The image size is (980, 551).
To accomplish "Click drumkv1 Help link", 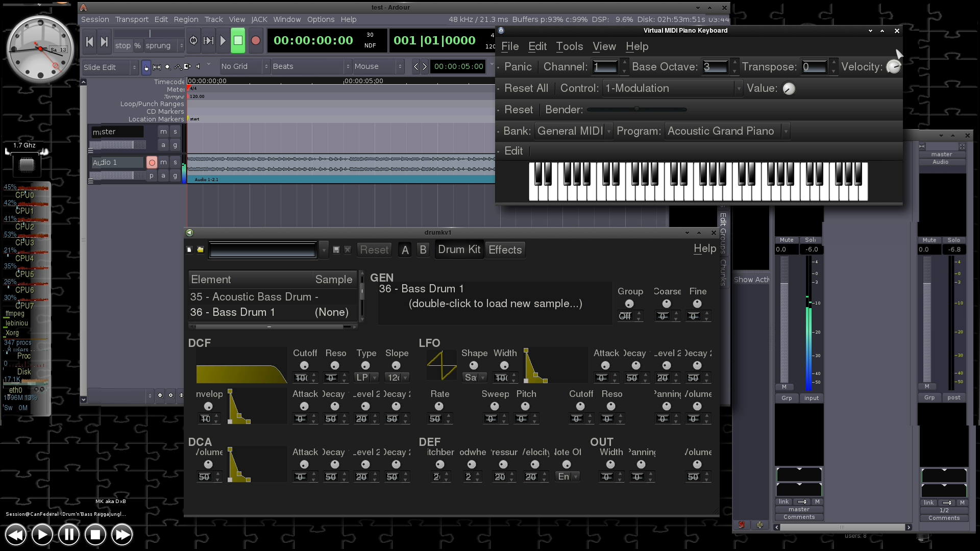I will (705, 248).
